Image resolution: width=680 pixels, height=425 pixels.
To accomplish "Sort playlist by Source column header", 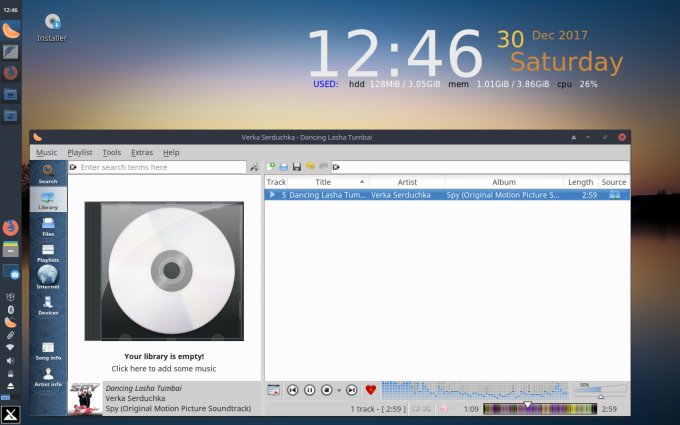I will coord(614,182).
